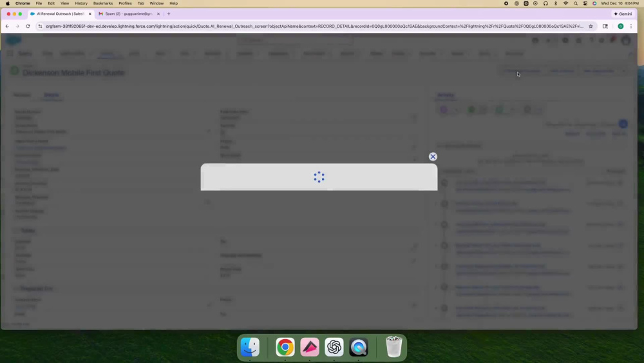Click the date and time clock
The image size is (644, 363).
(x=620, y=3)
